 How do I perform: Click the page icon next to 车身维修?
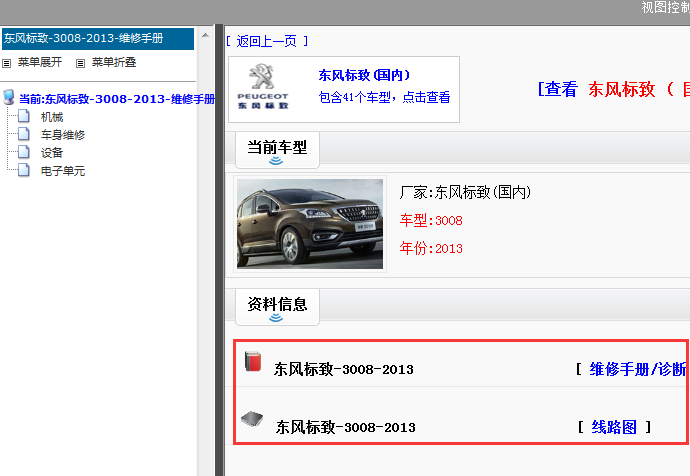[x=24, y=134]
